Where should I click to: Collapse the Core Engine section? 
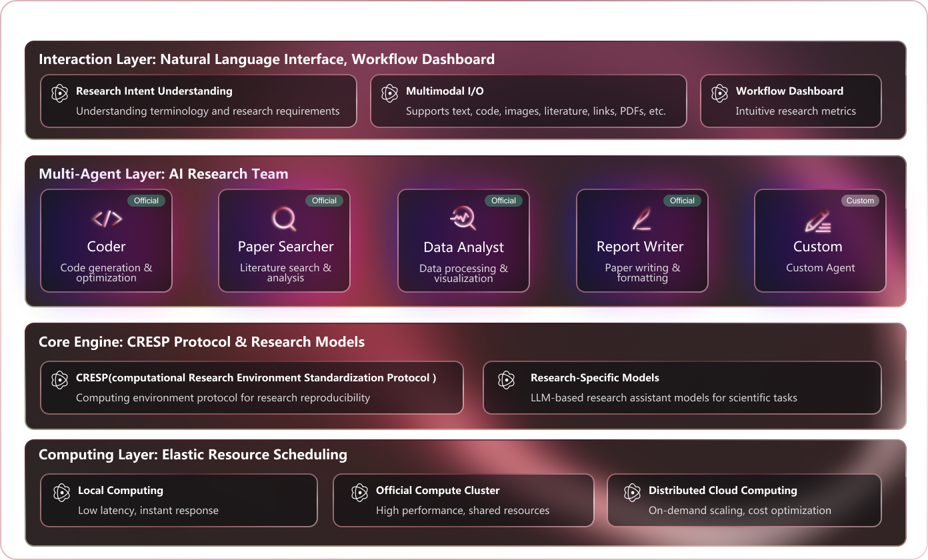[x=201, y=341]
